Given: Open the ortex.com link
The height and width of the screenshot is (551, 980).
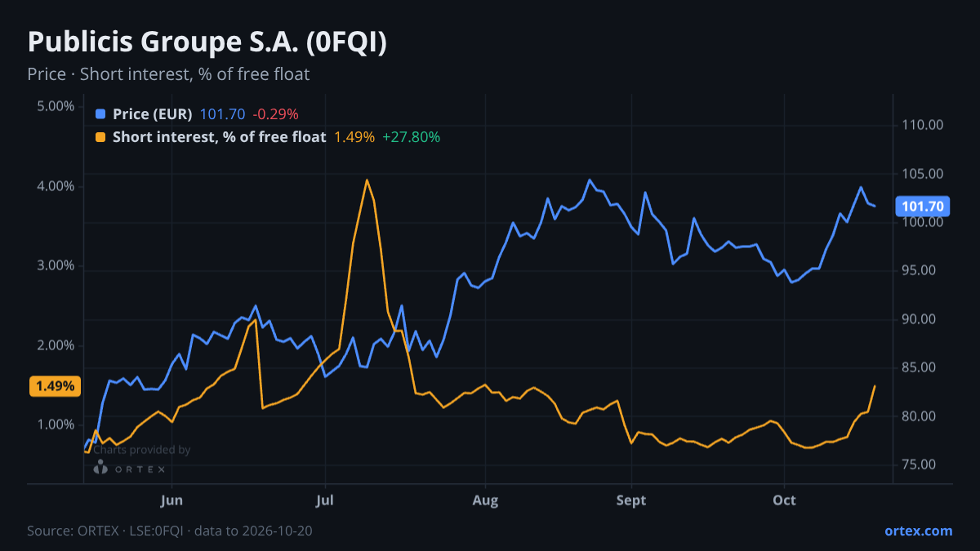Looking at the screenshot, I should 919,531.
